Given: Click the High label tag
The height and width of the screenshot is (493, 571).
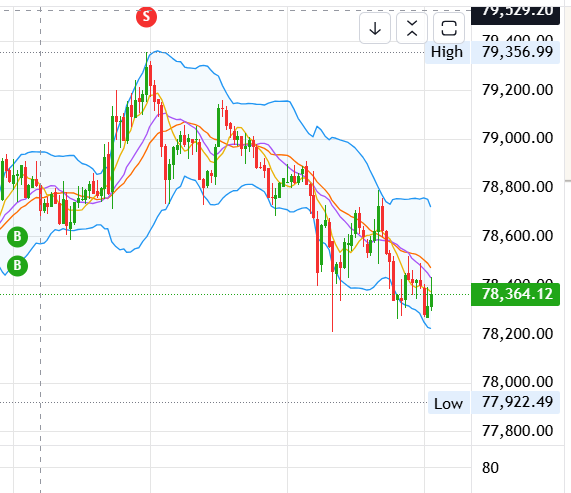Looking at the screenshot, I should 447,52.
